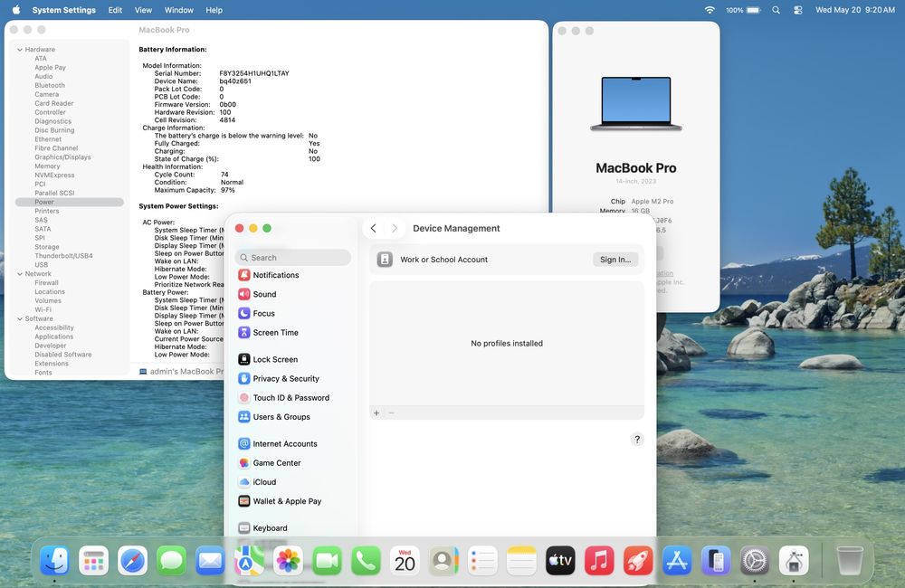Select Graphics/Displays in System Information sidebar
Image resolution: width=905 pixels, height=588 pixels.
coord(62,157)
